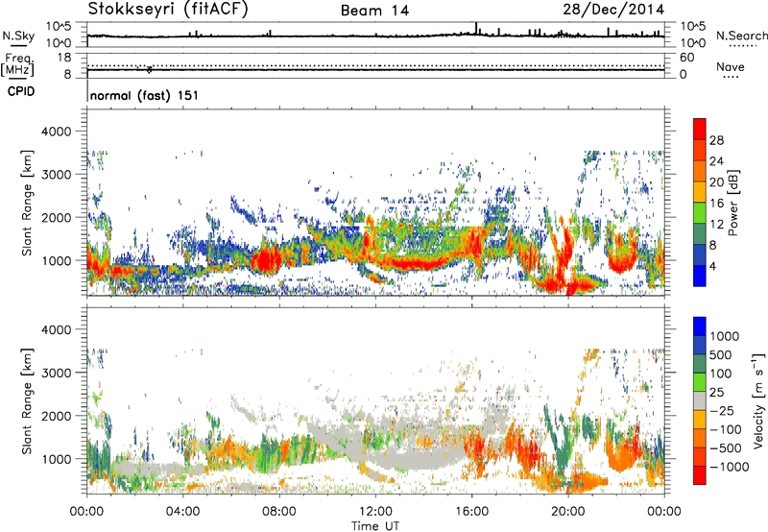Click the '08:00' time axis tick label
The width and height of the screenshot is (768, 532).
click(x=279, y=512)
